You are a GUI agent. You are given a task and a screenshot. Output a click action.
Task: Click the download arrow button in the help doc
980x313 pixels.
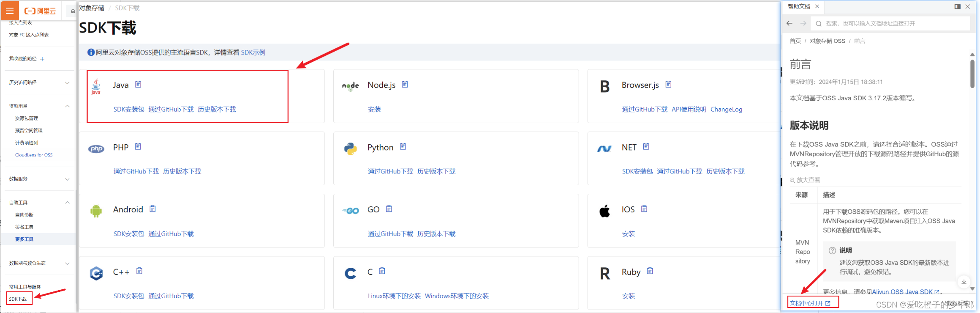(x=964, y=282)
